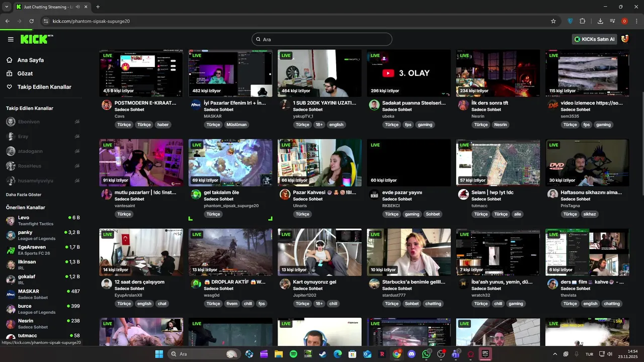Open recommended channel Levo

tap(43, 220)
